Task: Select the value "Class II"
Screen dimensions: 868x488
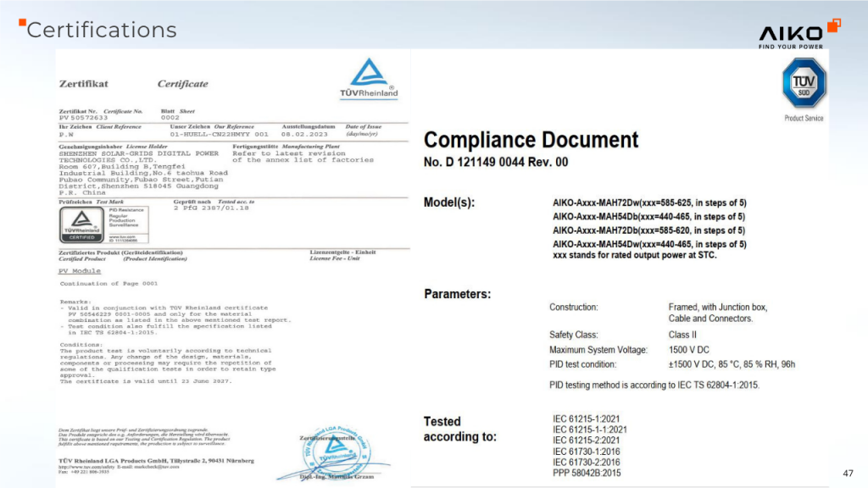Action: point(682,335)
